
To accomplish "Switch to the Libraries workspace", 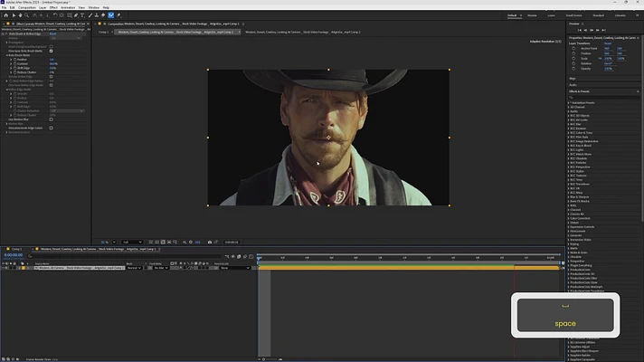I will [620, 15].
